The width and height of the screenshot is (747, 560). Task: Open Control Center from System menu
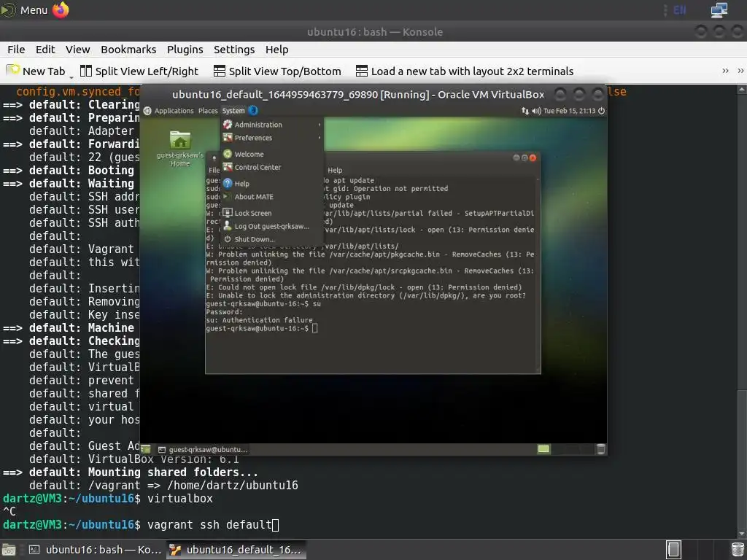point(273,167)
